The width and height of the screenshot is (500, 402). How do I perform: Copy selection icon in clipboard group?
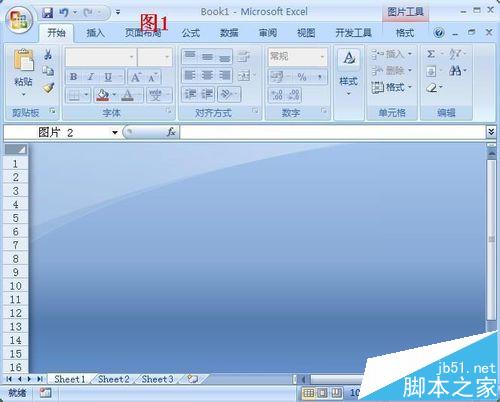pos(48,71)
